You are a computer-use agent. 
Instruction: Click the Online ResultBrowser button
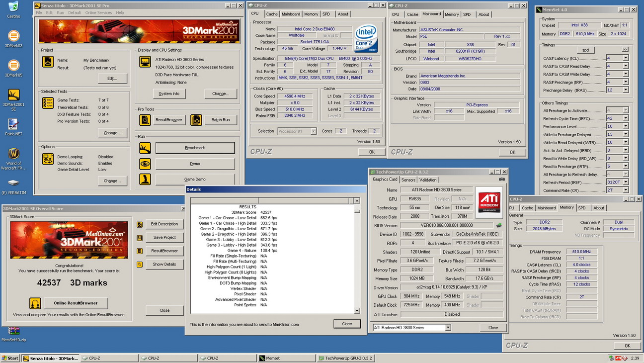pos(76,303)
